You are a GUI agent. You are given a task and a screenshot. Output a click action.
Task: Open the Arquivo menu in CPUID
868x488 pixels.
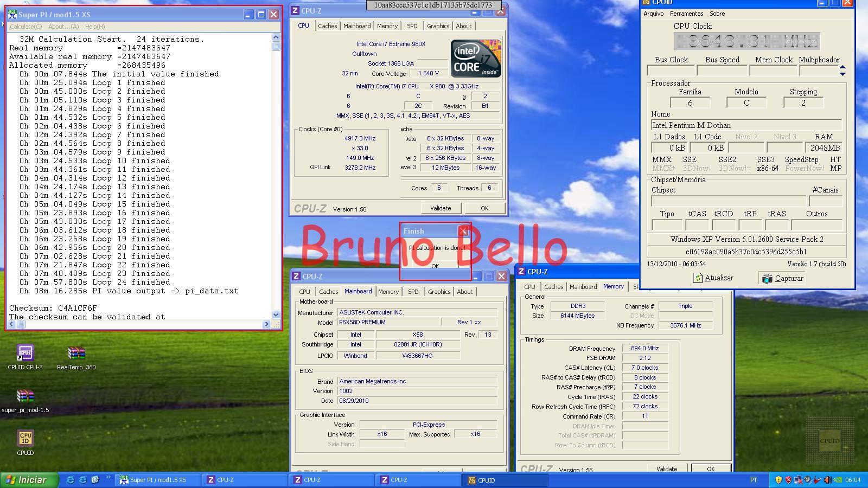click(x=654, y=14)
